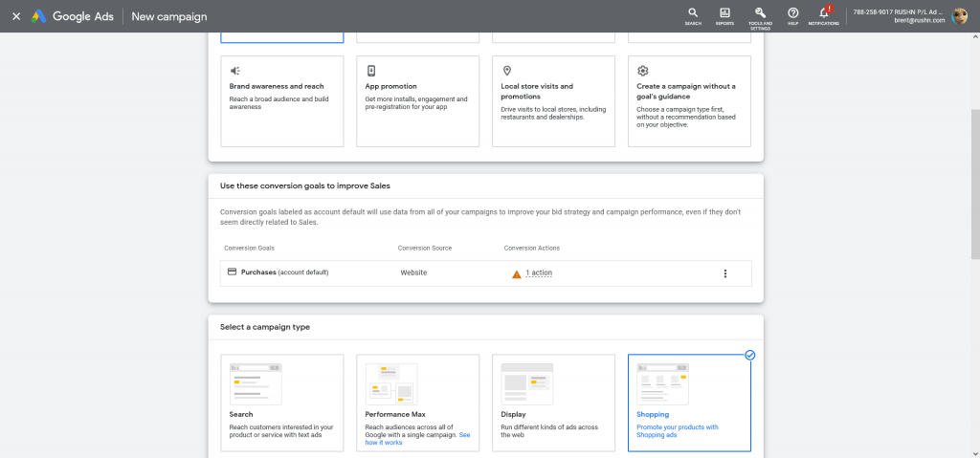Screen dimensions: 980x458
Task: Click the Purchases credit card icon
Action: coord(232,272)
